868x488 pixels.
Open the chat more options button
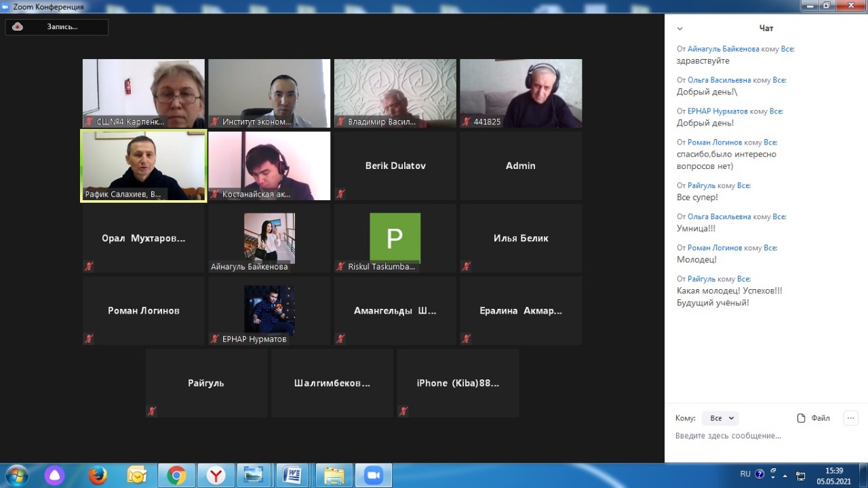pos(851,418)
